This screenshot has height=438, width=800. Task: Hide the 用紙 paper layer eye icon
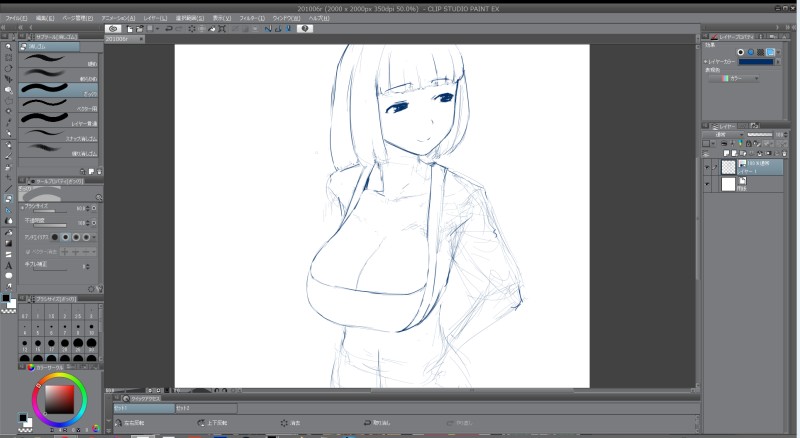tap(707, 184)
